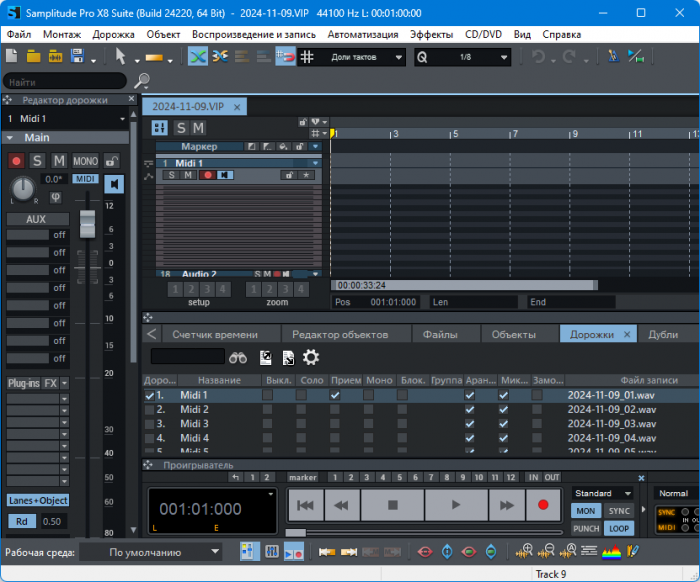
Task: Click into the Найти search field
Action: coord(65,81)
